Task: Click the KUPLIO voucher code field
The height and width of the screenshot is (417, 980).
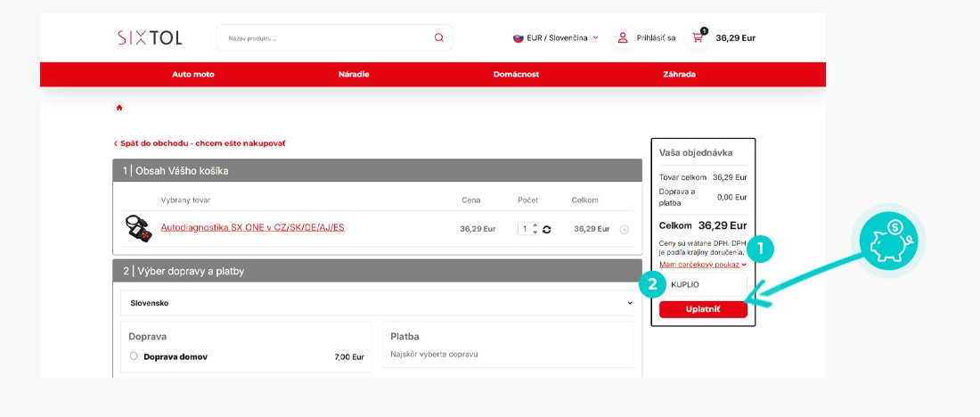Action: click(703, 284)
